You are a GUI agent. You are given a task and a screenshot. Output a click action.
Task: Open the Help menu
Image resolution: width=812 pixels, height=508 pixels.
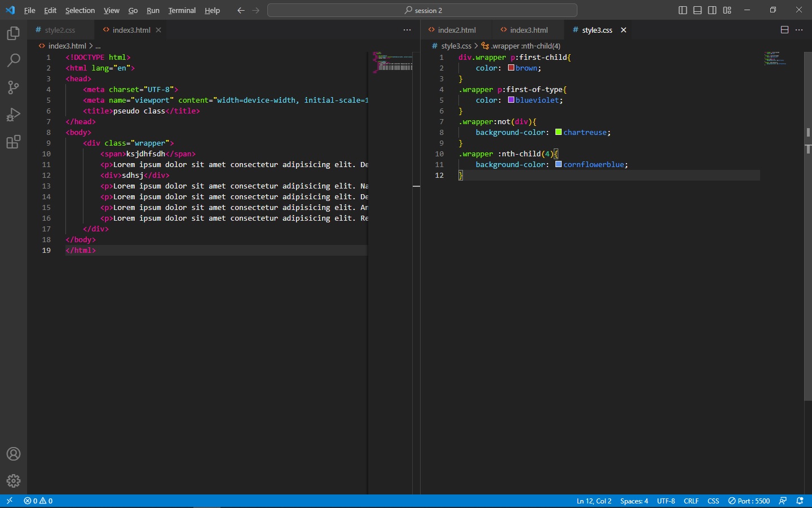[x=212, y=10]
